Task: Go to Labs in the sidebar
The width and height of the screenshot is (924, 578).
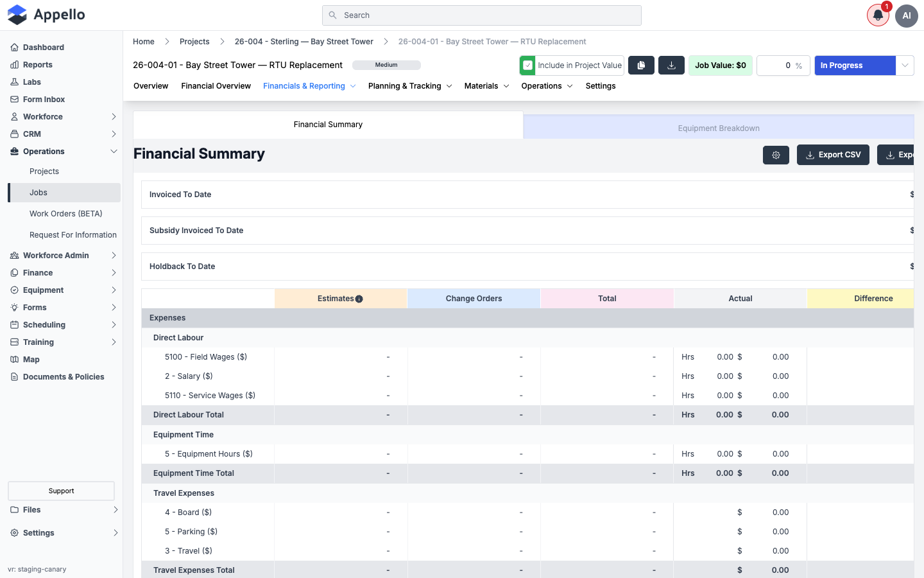Action: pos(31,82)
